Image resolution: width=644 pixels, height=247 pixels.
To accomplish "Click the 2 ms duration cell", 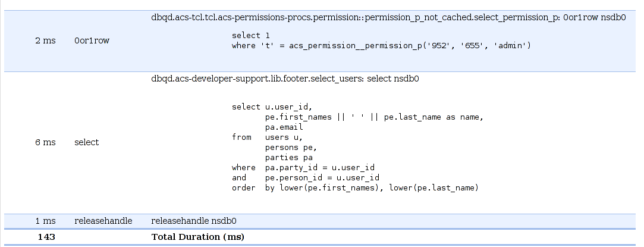I will [45, 41].
